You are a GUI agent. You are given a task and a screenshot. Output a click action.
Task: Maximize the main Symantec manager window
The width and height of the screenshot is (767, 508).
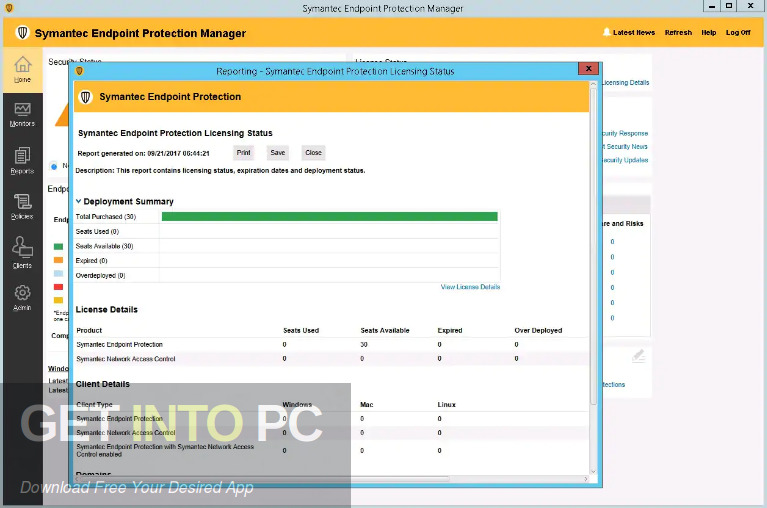click(729, 6)
